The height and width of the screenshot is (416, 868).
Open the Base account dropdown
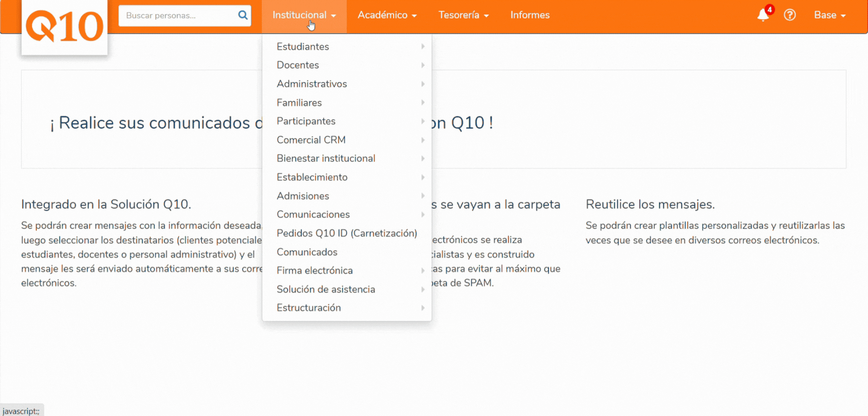coord(830,15)
